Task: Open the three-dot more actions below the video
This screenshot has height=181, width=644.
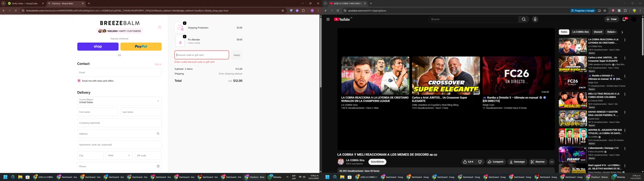Action: 552,162
